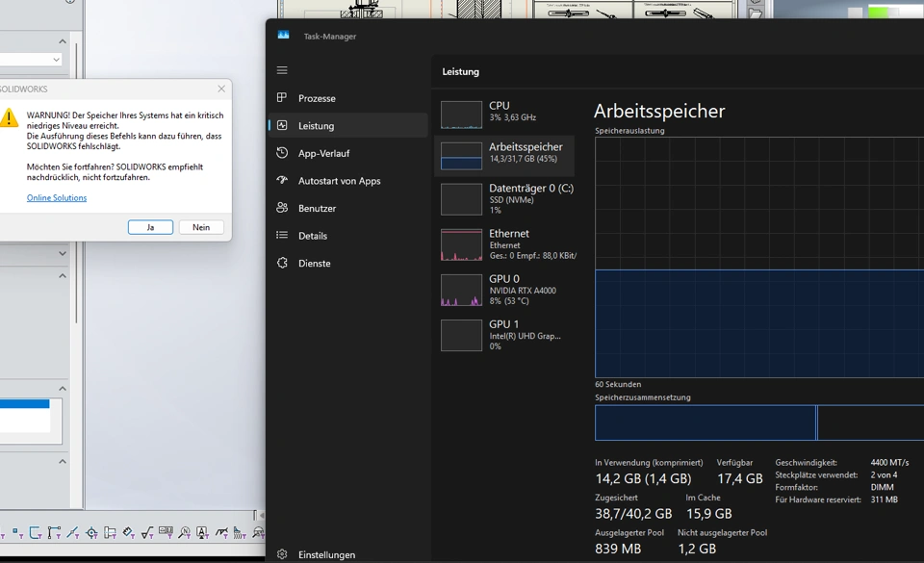Open the Task-Manager navigation hamburger menu
Image resolution: width=924 pixels, height=563 pixels.
click(282, 70)
